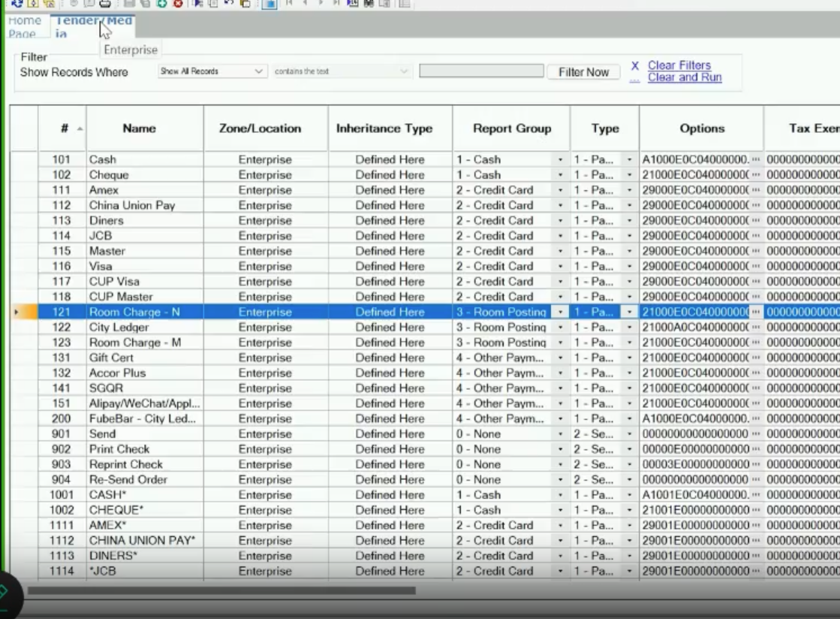Click the green Insert record icon
The image size is (840, 619).
coord(161,4)
